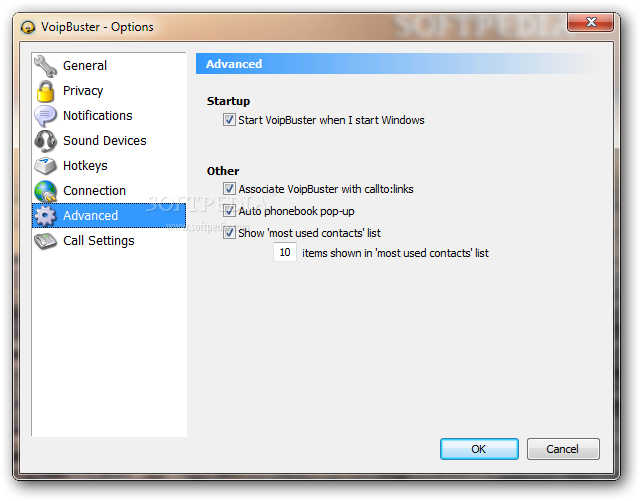This screenshot has width=641, height=501.
Task: Select Sound Devices in the sidebar
Action: pyautogui.click(x=109, y=141)
